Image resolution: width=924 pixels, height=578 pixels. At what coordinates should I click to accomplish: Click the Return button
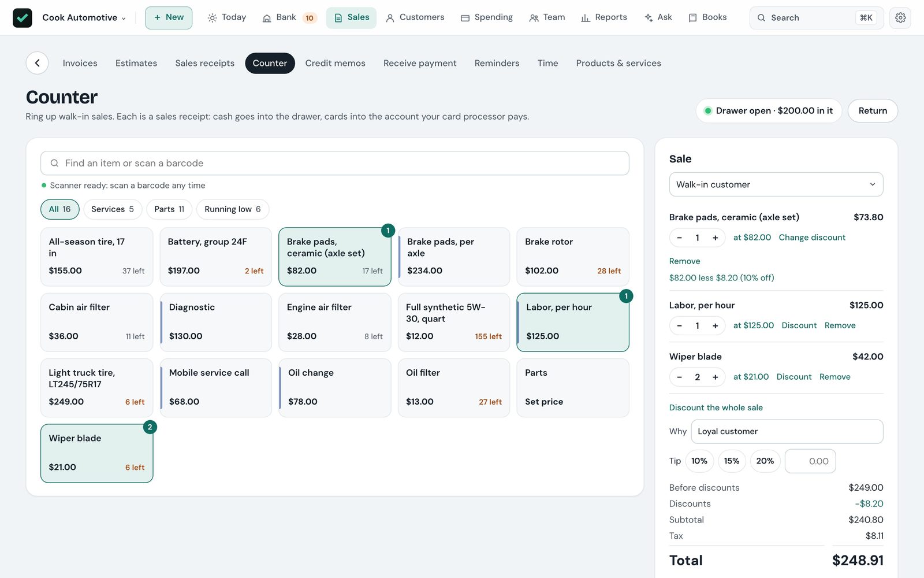872,111
